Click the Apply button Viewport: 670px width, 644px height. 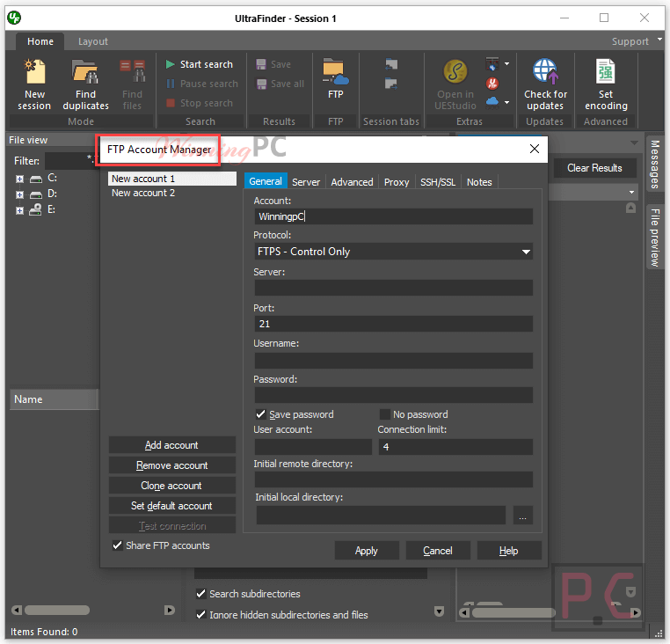(367, 551)
